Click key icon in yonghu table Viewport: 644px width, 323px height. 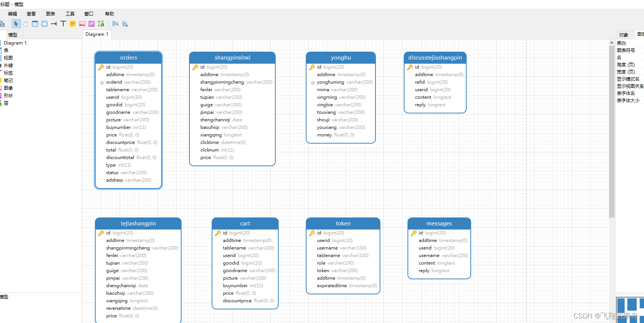tap(312, 67)
